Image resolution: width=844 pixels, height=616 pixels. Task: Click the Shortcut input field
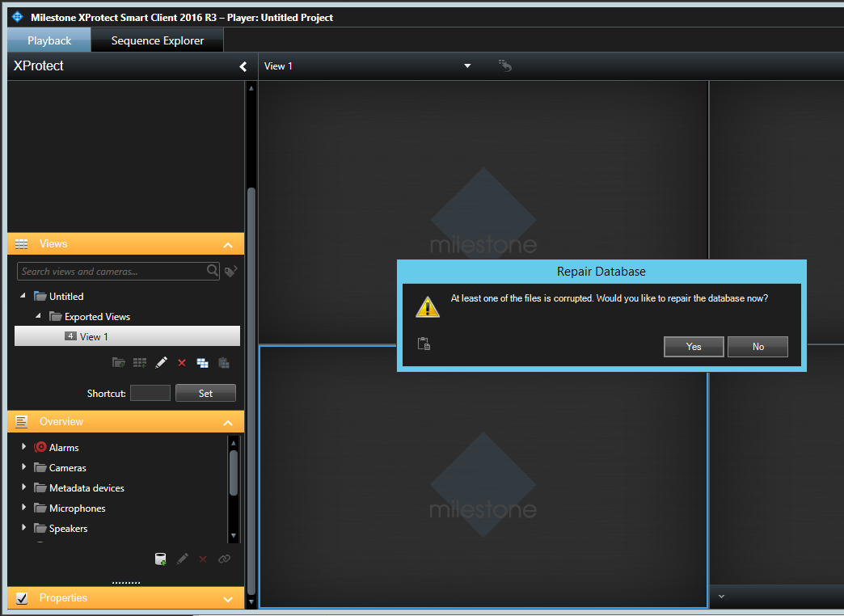point(150,392)
